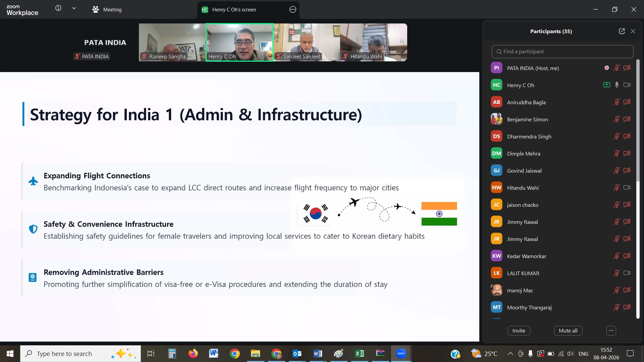
Task: Open more participant options ellipsis
Action: (x=610, y=330)
